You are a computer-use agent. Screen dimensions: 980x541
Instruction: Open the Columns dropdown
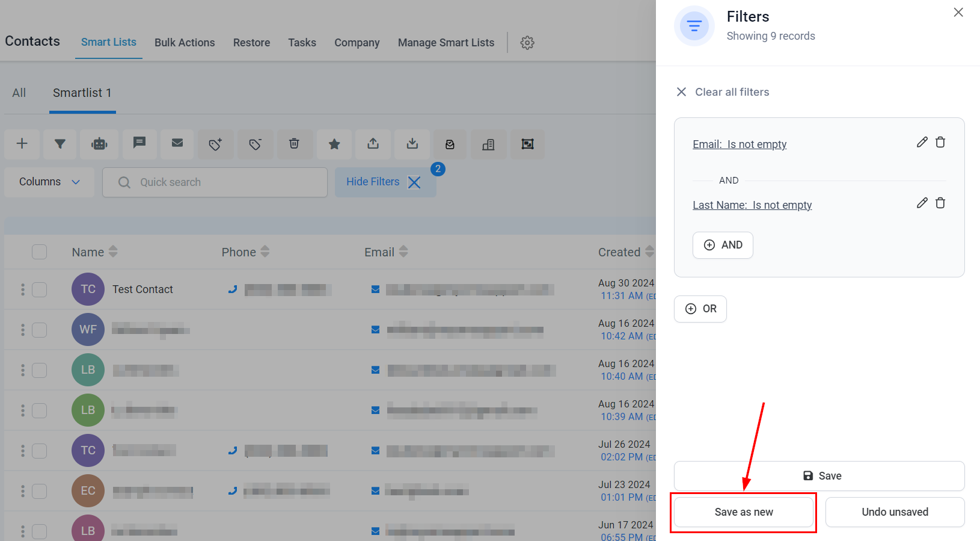[49, 182]
